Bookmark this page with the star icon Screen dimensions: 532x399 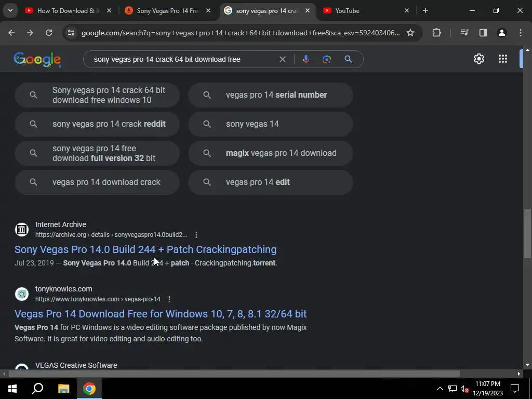[x=410, y=33]
